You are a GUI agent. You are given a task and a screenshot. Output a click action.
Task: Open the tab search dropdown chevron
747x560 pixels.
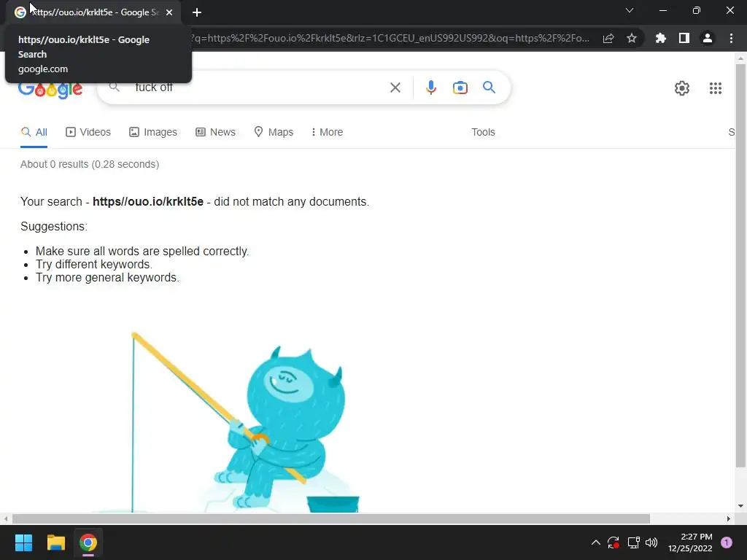pyautogui.click(x=630, y=10)
